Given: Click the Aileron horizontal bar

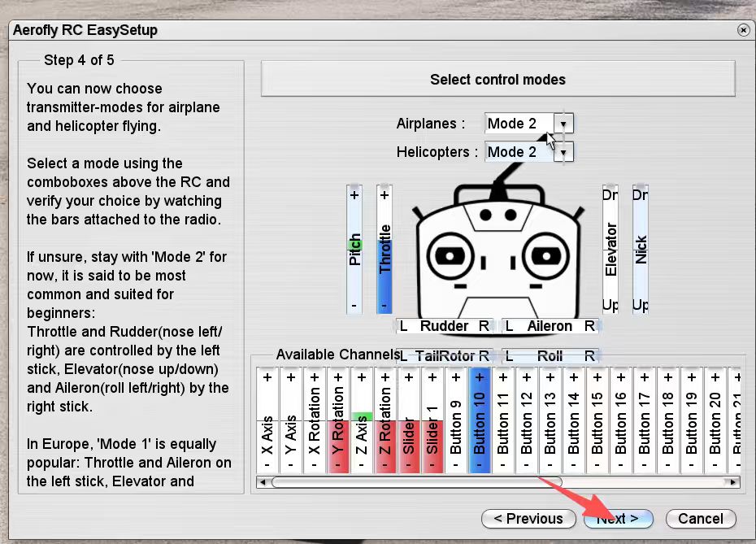Looking at the screenshot, I should click(x=550, y=326).
